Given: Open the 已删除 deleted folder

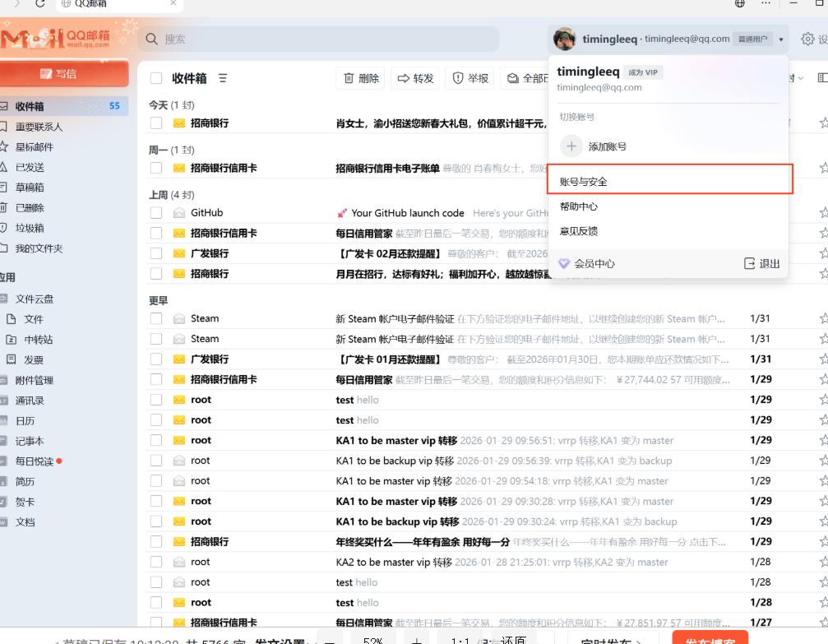Looking at the screenshot, I should coord(30,208).
